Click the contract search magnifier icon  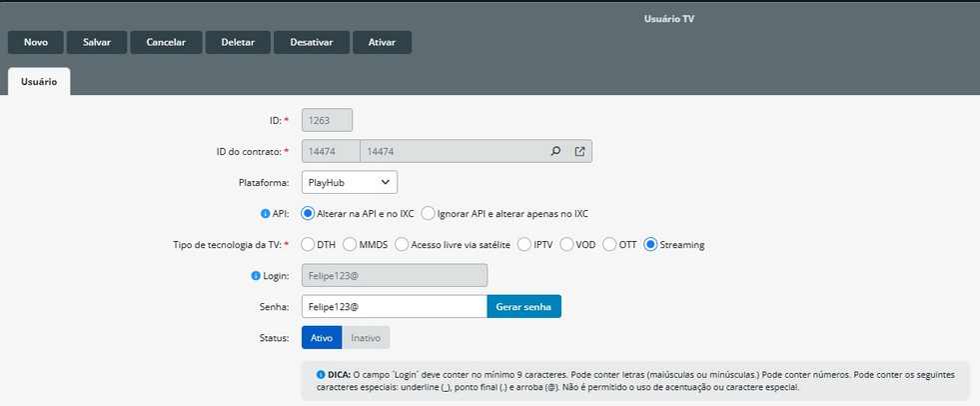556,152
